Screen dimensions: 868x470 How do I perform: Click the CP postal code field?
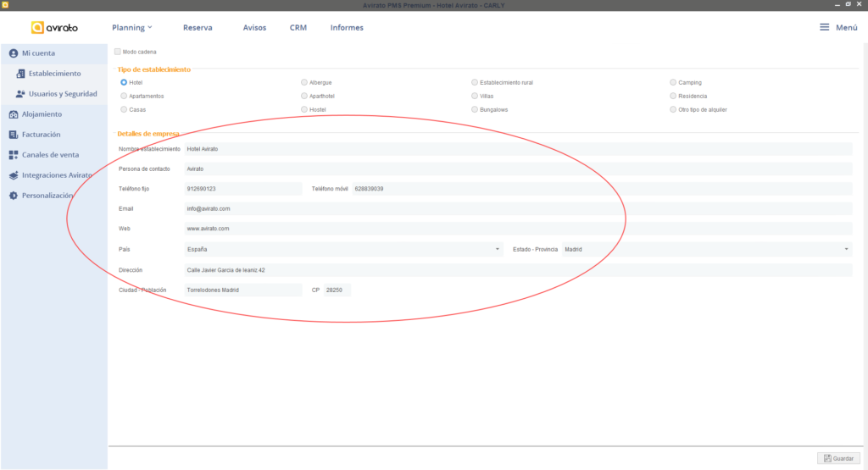click(x=337, y=290)
